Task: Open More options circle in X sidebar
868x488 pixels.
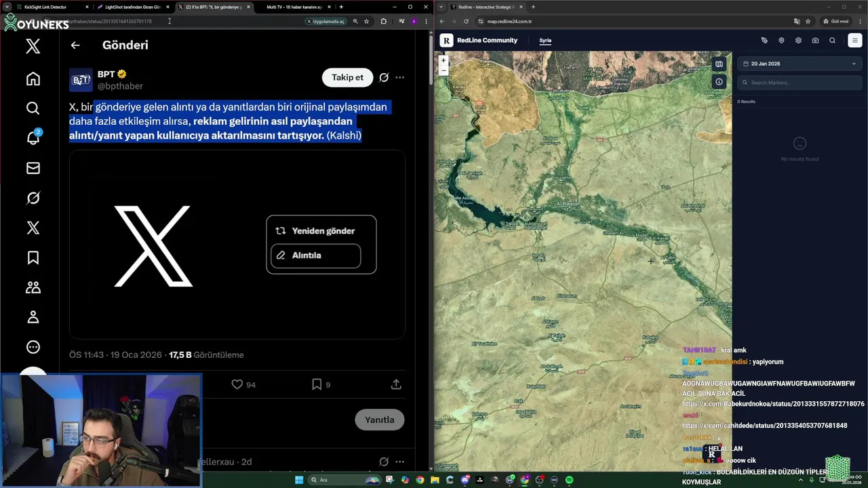Action: click(x=33, y=347)
